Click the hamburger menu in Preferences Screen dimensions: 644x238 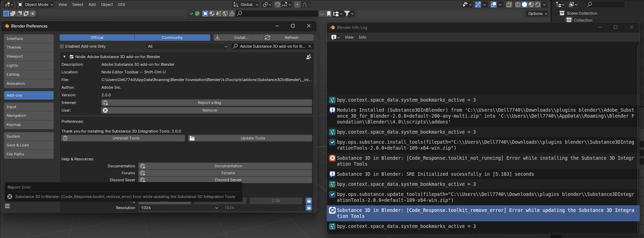click(7, 206)
